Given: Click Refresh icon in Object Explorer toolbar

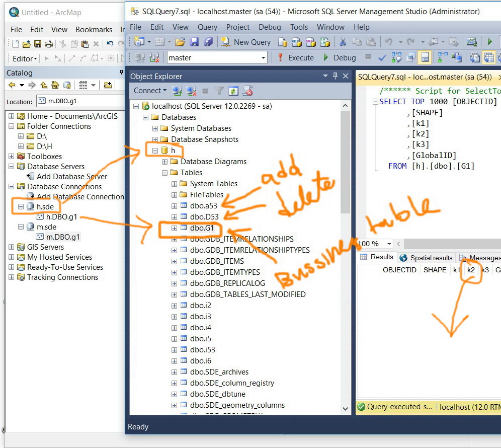Looking at the screenshot, I should (233, 91).
